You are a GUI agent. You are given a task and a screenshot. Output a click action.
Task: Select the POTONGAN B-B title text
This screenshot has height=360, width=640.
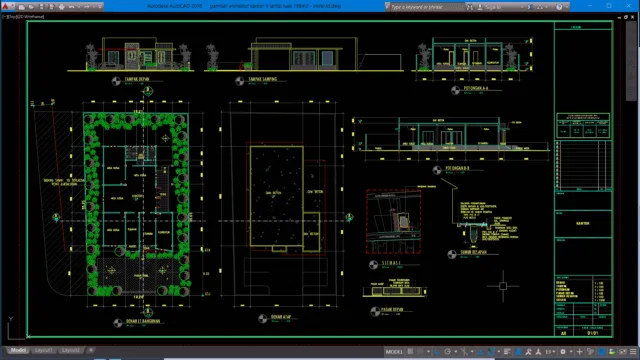pos(457,168)
